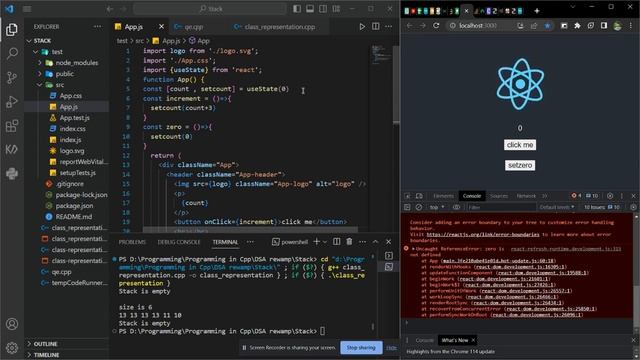The width and height of the screenshot is (640, 360).
Task: Open the react-refresh-runtime.development.js source link
Action: coord(566,249)
